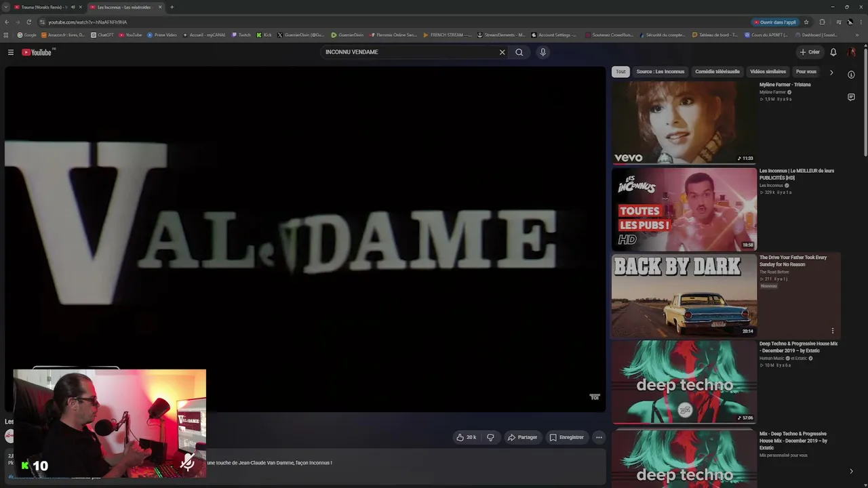This screenshot has height=488, width=868.
Task: Open the Mylène Farmer Tristana thumbnail
Action: coord(684,123)
